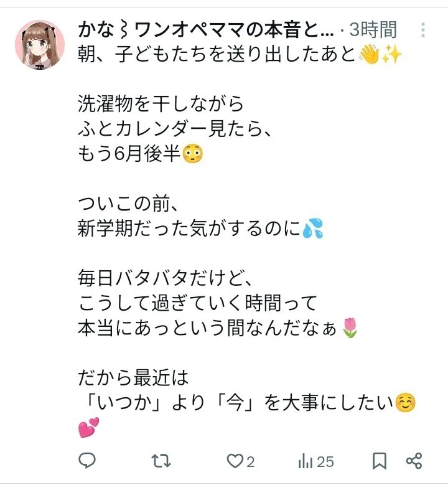
Task: Click the smiling face emoji after 大事にしたい
Action: pyautogui.click(x=406, y=402)
